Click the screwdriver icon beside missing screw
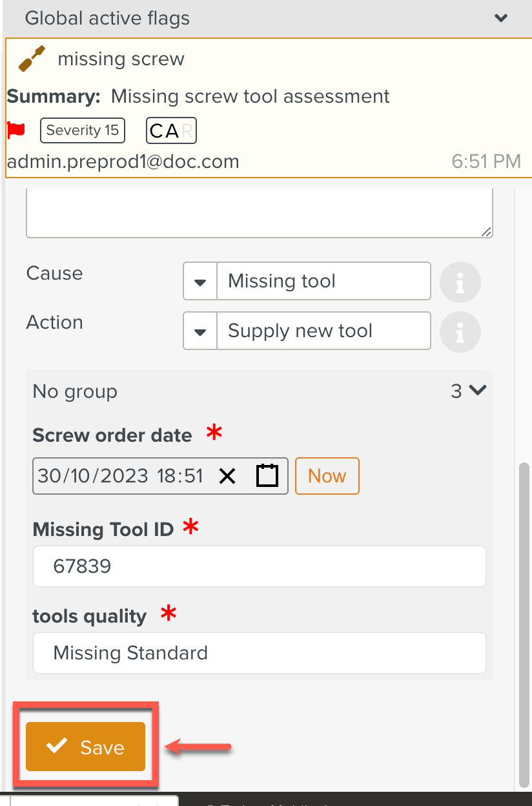Viewport: 532px width, 806px height. pos(32,59)
